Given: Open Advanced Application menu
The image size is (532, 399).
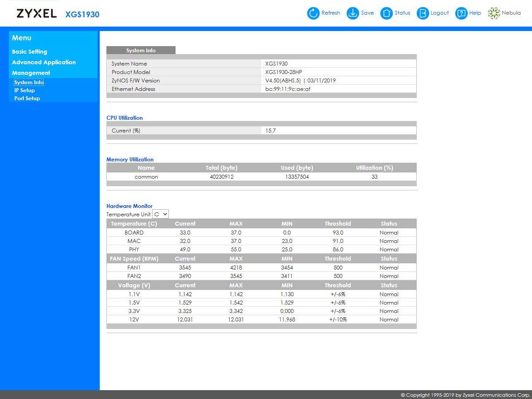Looking at the screenshot, I should click(x=44, y=63).
